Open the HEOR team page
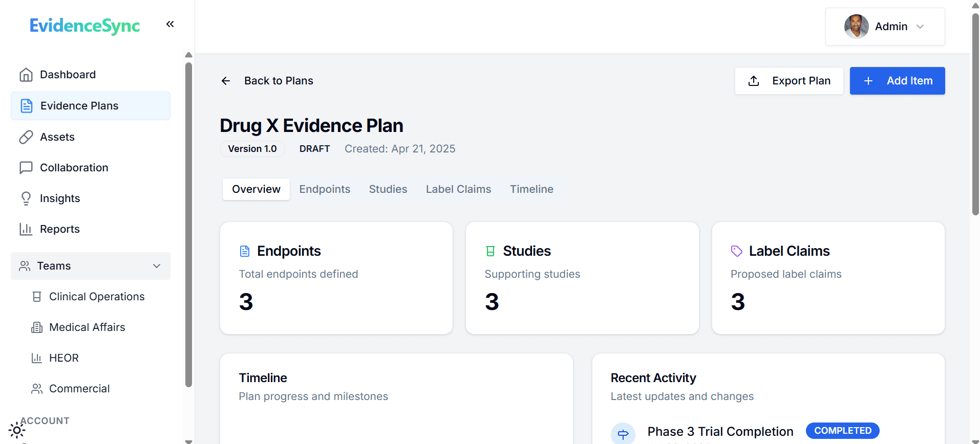This screenshot has height=444, width=980. [64, 358]
